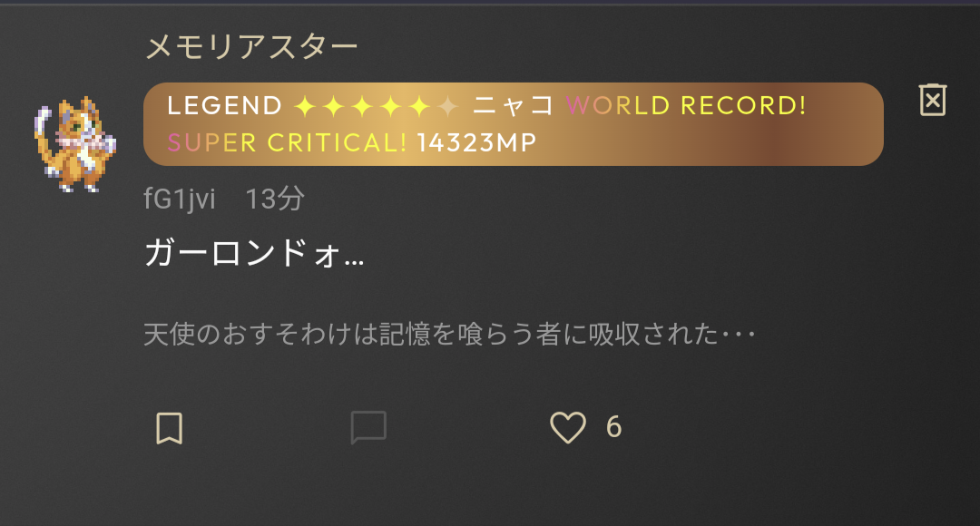
Task: Open user fG1jvi's profile
Action: click(180, 200)
